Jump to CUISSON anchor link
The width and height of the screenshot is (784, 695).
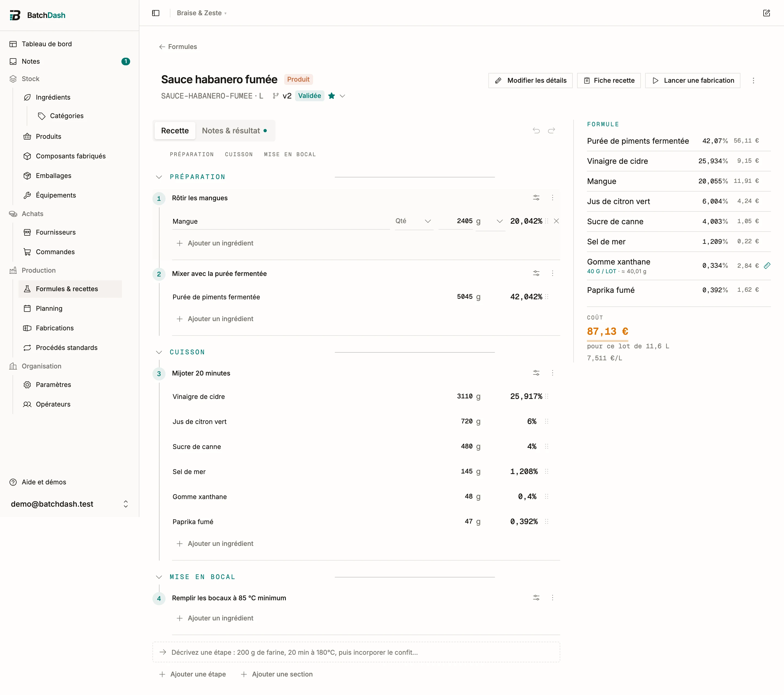coord(238,155)
